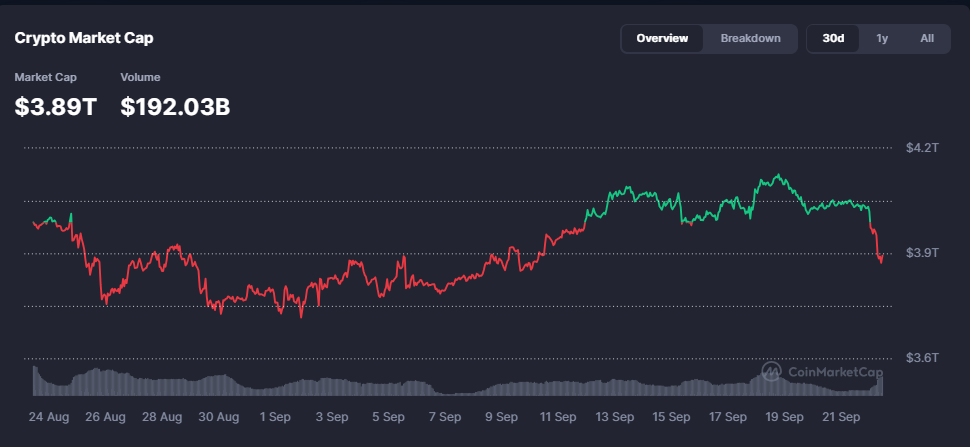Select the 30d time range
This screenshot has width=970, height=447.
tap(833, 38)
